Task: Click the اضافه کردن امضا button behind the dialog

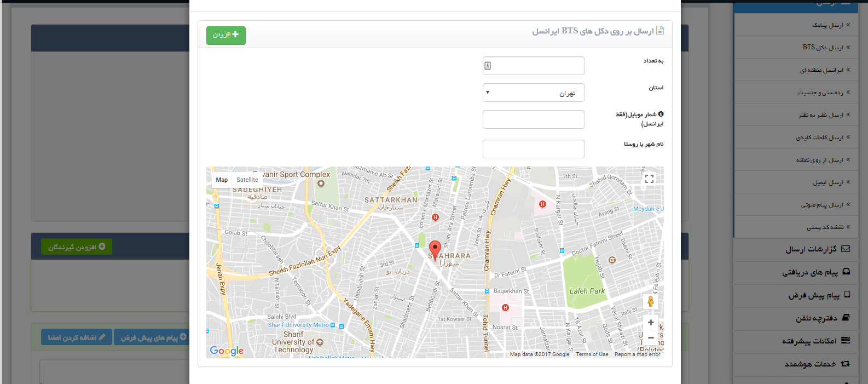Action: pyautogui.click(x=77, y=337)
